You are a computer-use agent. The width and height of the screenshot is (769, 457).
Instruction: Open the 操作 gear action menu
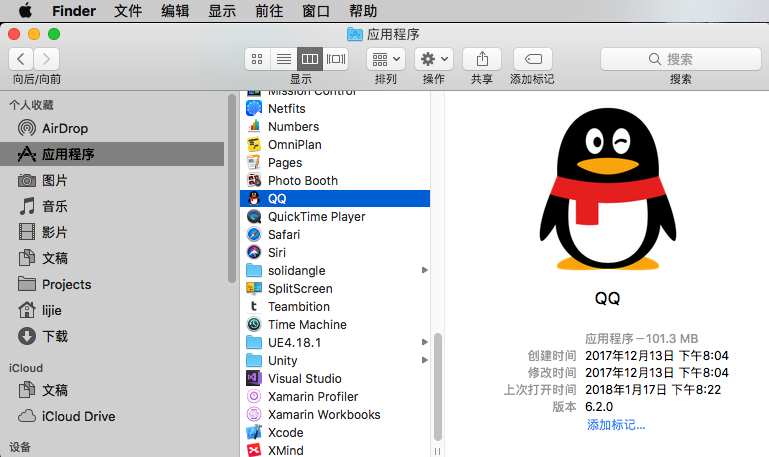pos(434,59)
